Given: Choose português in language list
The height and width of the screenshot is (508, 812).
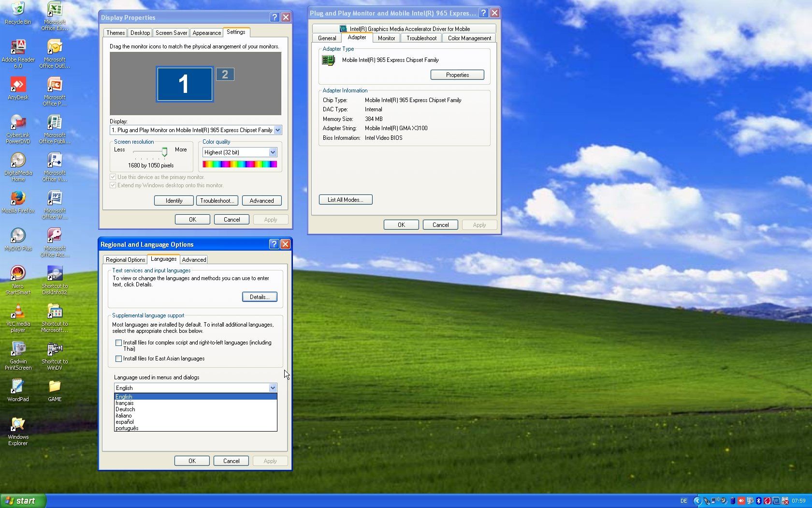Looking at the screenshot, I should click(x=195, y=428).
